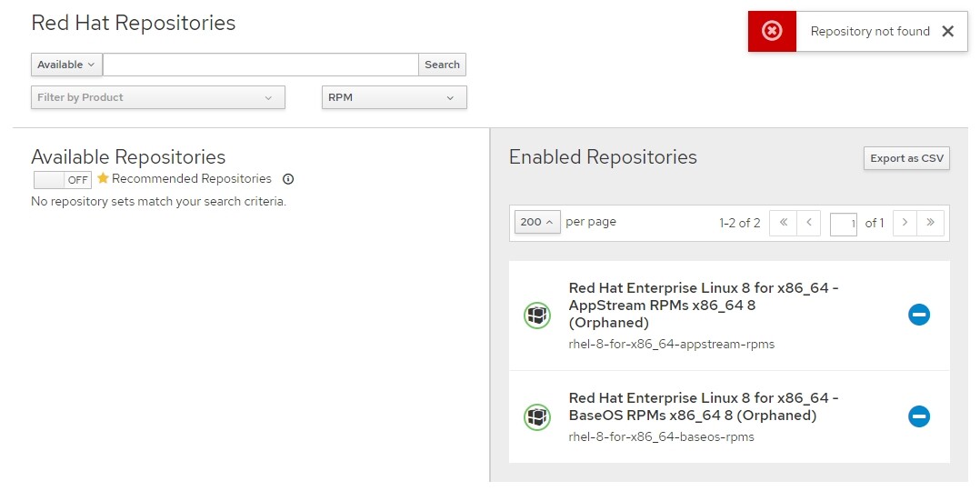Click the No repository sets match message
The image size is (980, 491).
coord(159,202)
